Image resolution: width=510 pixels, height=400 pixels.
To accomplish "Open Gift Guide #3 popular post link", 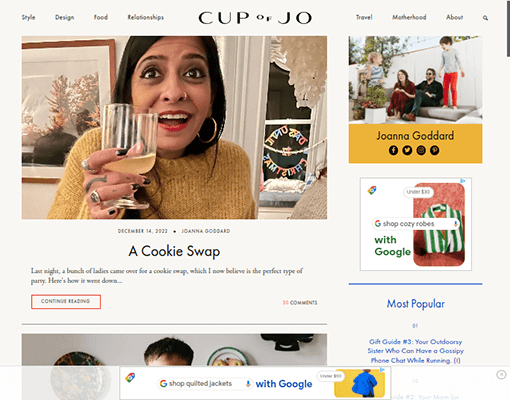I will coord(415,351).
